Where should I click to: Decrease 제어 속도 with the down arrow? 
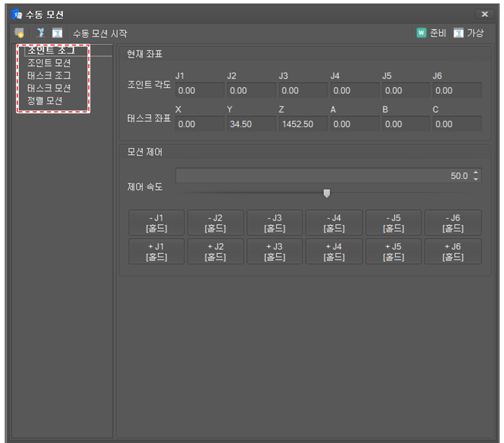476,179
